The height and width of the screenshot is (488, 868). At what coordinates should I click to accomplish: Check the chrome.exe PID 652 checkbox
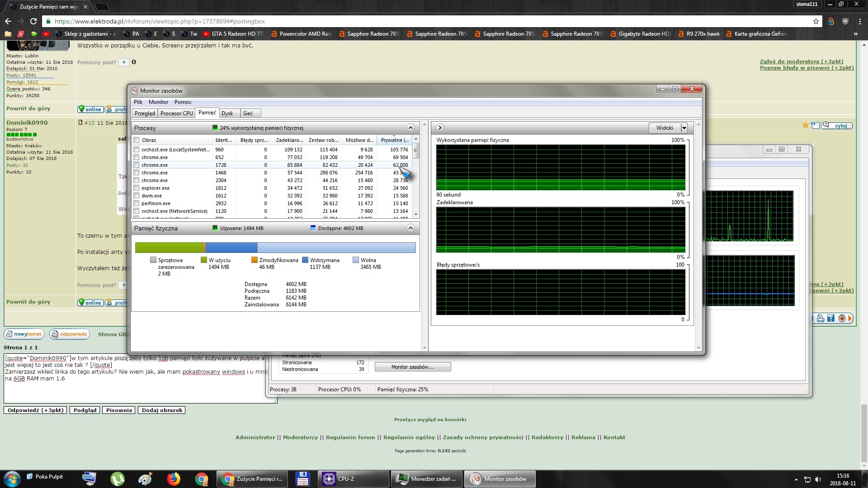(x=137, y=157)
